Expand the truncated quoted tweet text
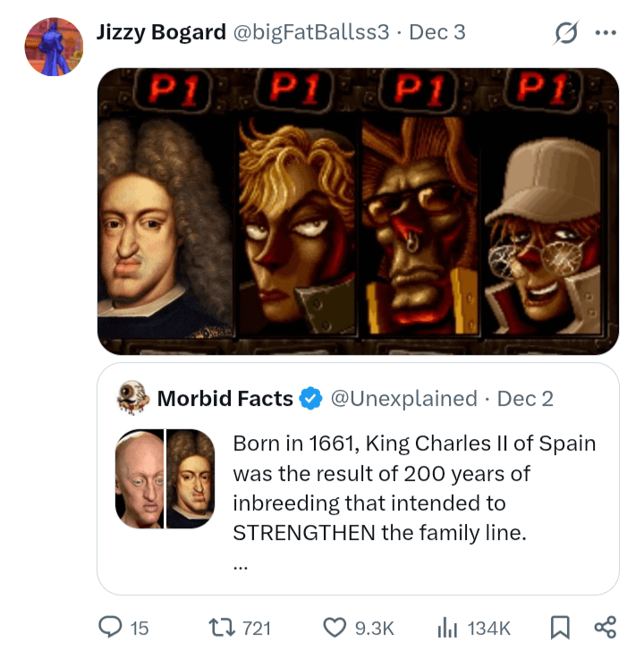 pyautogui.click(x=238, y=564)
